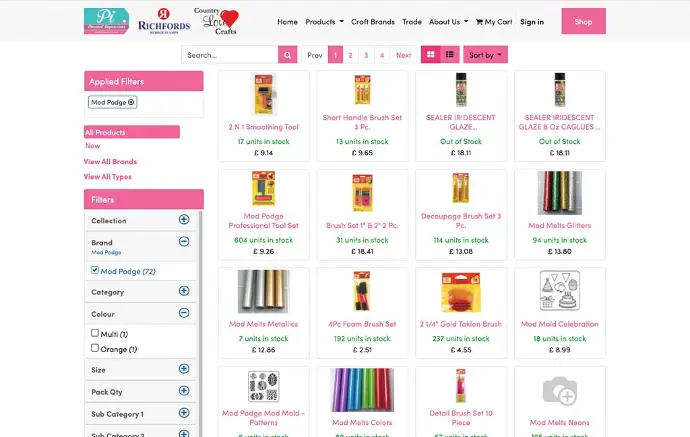Uncheck the Mod Podge (72) brand checkbox
The image size is (690, 437).
pos(95,270)
